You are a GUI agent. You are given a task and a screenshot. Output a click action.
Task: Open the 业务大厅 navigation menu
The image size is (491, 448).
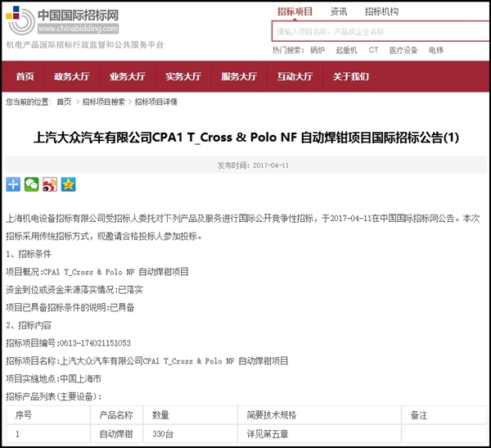point(128,77)
